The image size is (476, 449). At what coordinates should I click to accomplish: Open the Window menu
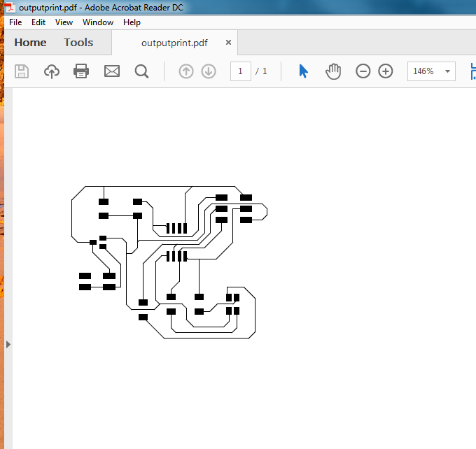98,22
